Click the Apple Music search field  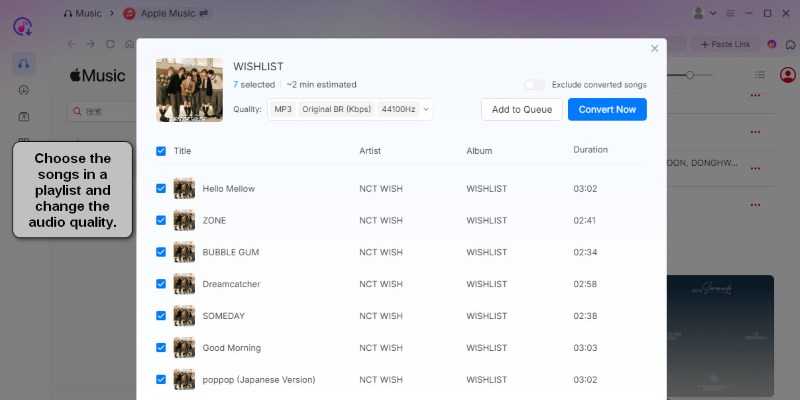[102, 111]
